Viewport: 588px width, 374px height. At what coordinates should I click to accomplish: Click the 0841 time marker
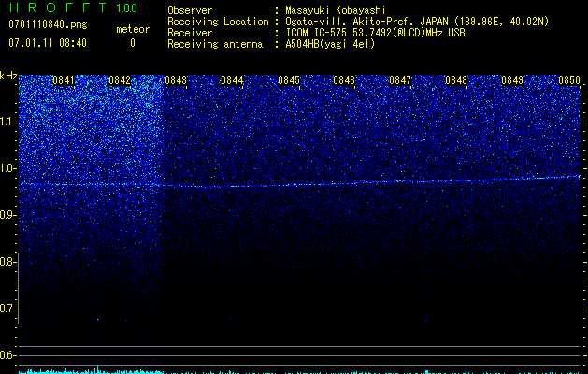(x=64, y=80)
